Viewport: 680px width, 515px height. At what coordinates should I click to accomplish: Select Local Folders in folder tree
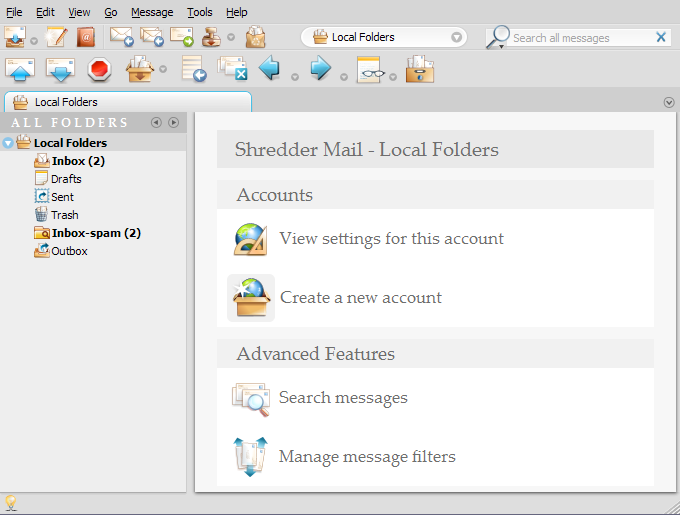click(70, 143)
